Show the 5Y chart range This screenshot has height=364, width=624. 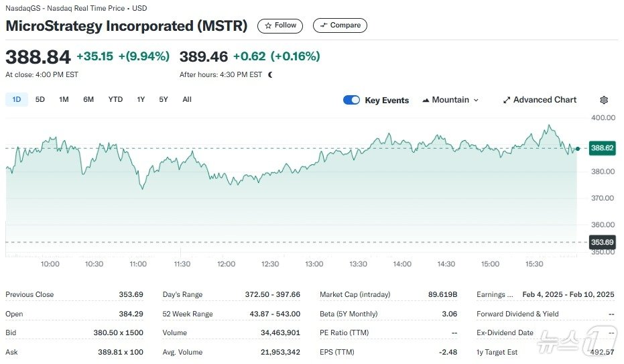point(164,99)
